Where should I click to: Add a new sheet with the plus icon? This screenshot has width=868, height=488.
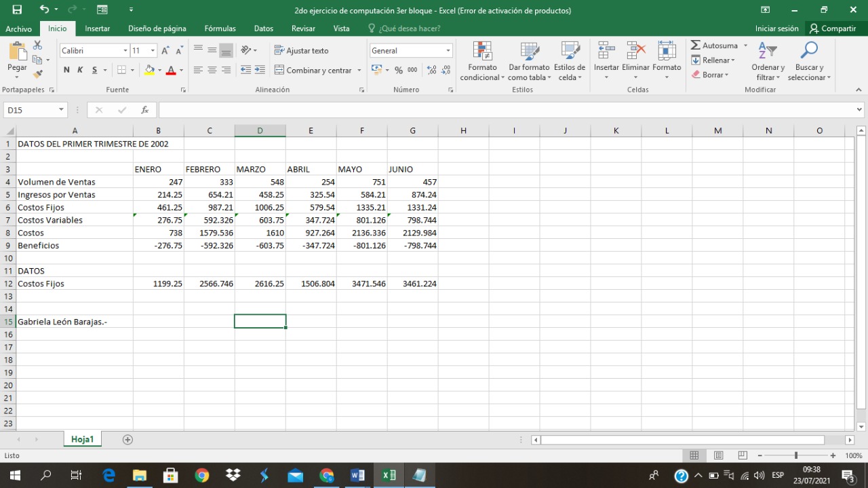127,439
